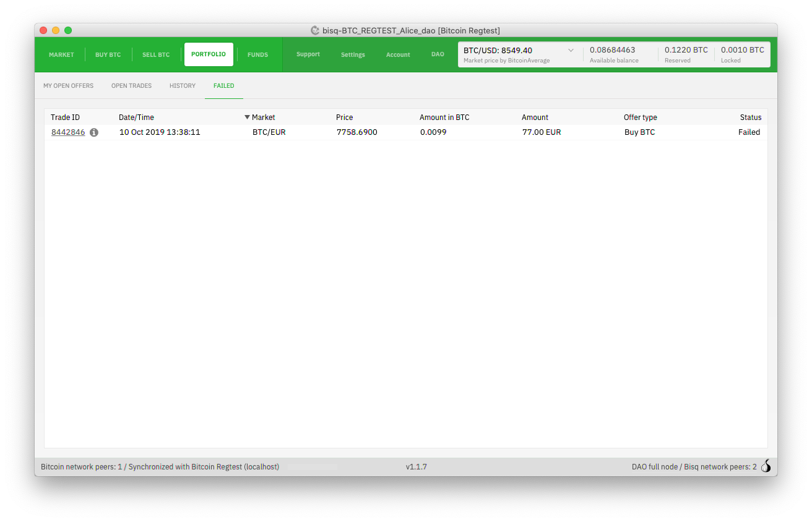
Task: Open trade ID 8442846 link
Action: click(68, 132)
